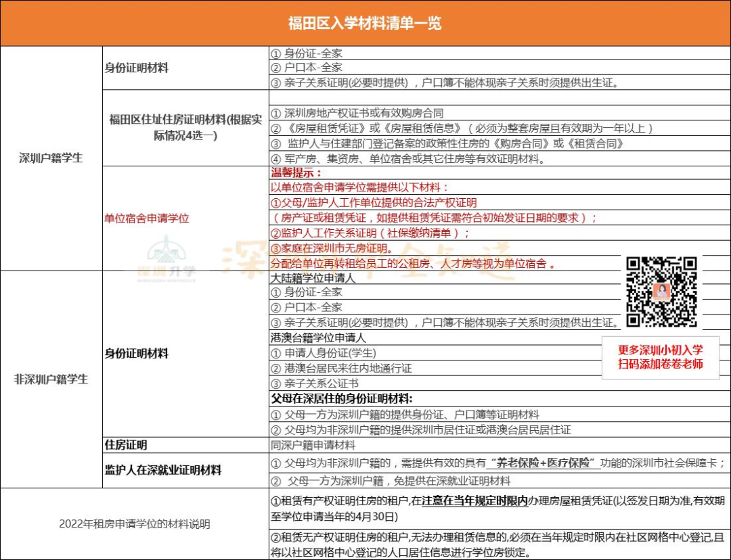The width and height of the screenshot is (731, 560).
Task: Click the underlined 注意在当年规定时限内 text
Action: pyautogui.click(x=474, y=501)
